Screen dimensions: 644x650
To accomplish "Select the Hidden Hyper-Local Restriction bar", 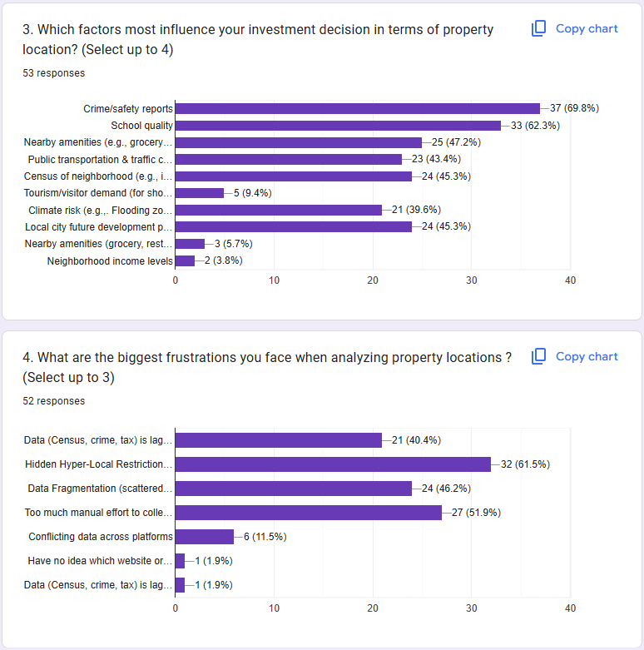I will pyautogui.click(x=333, y=464).
